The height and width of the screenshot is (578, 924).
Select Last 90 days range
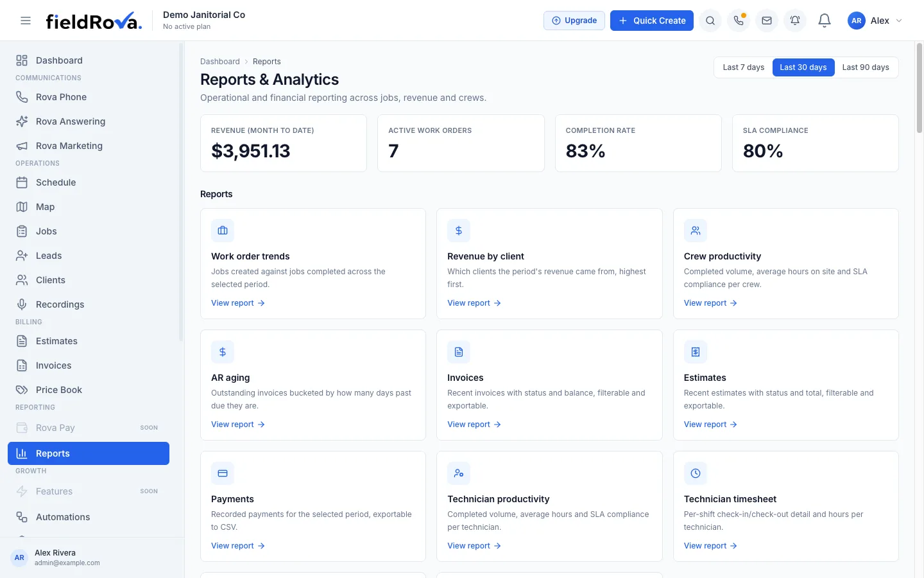pos(866,67)
